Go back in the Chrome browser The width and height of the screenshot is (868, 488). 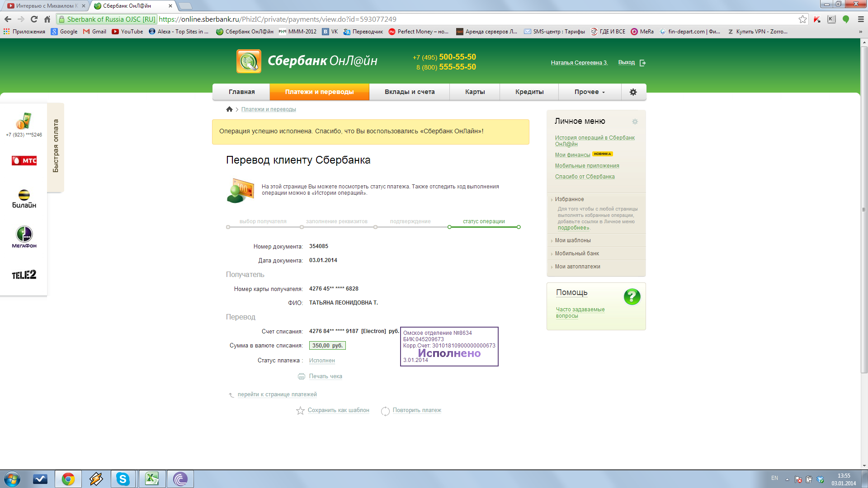pyautogui.click(x=8, y=19)
